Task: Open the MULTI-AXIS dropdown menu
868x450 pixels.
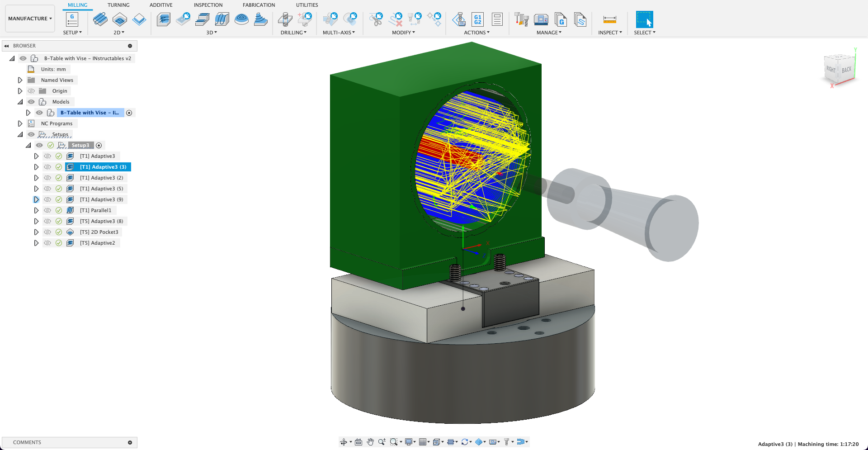Action: point(339,33)
